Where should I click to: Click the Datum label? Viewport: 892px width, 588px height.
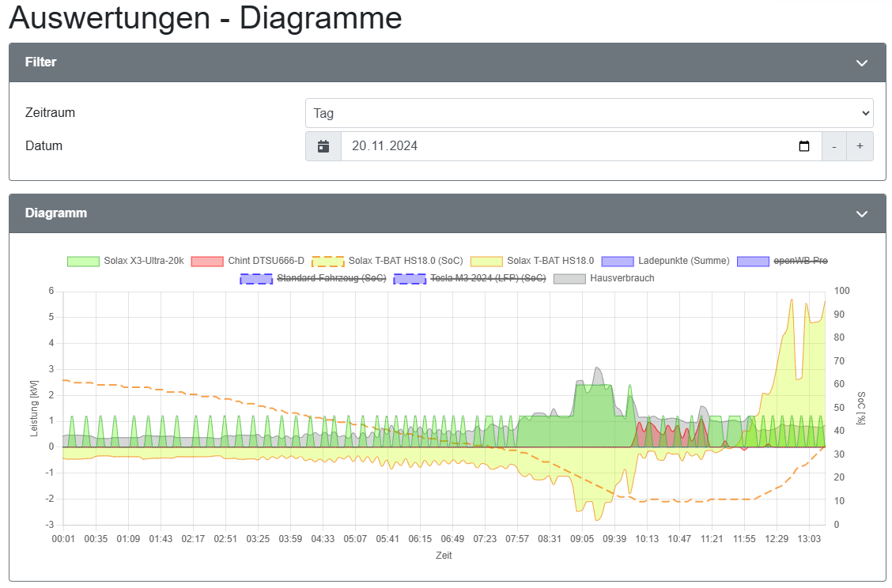click(43, 145)
